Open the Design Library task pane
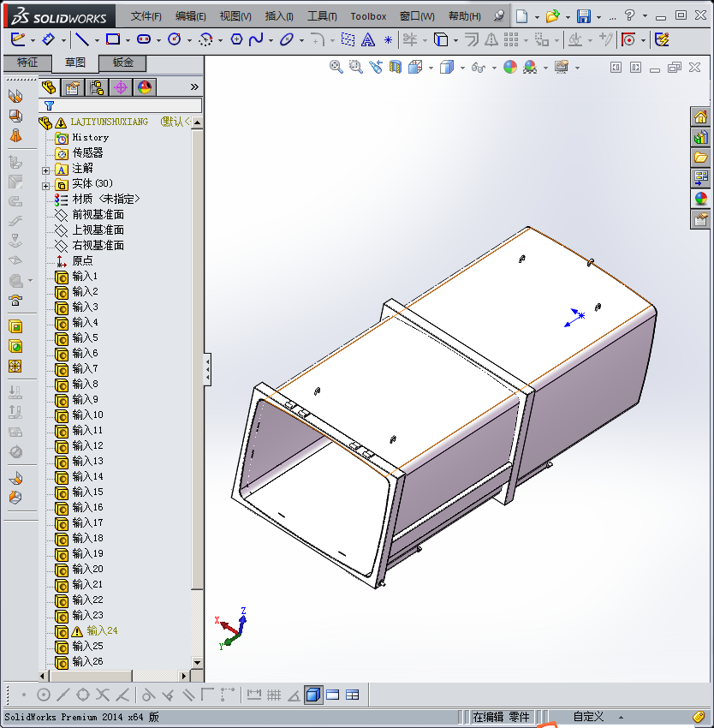This screenshot has height=728, width=714. tap(701, 137)
